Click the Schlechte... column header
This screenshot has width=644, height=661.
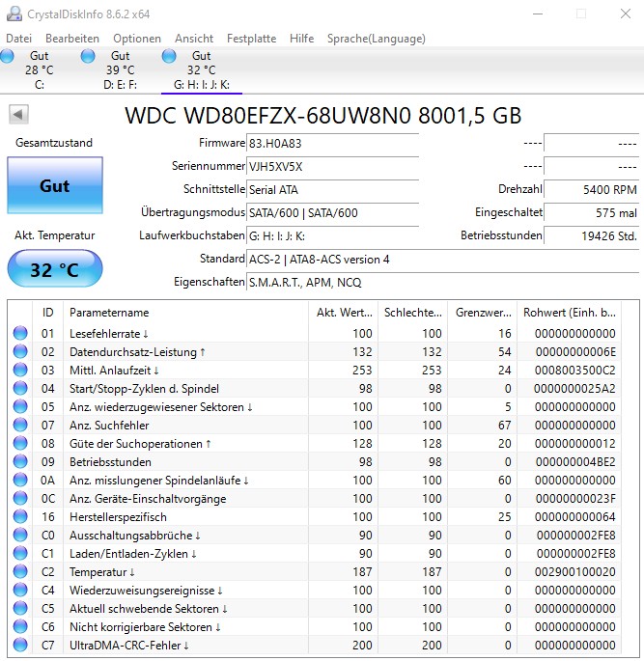click(413, 313)
